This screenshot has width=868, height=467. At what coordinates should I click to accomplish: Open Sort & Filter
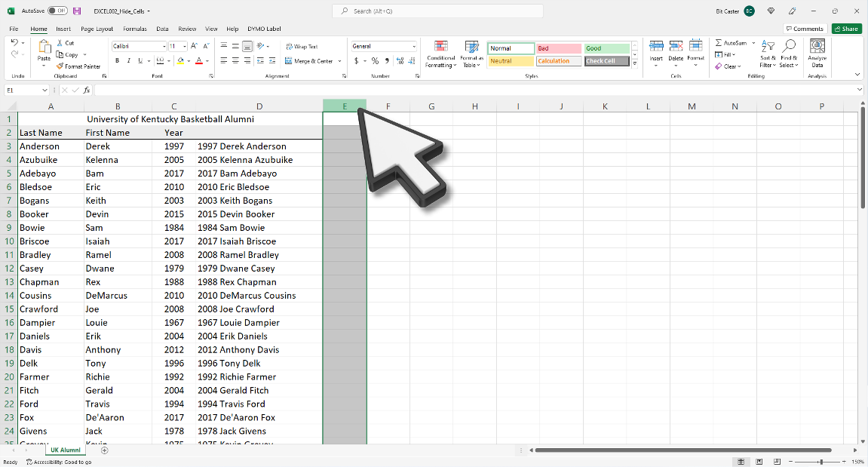pos(768,54)
